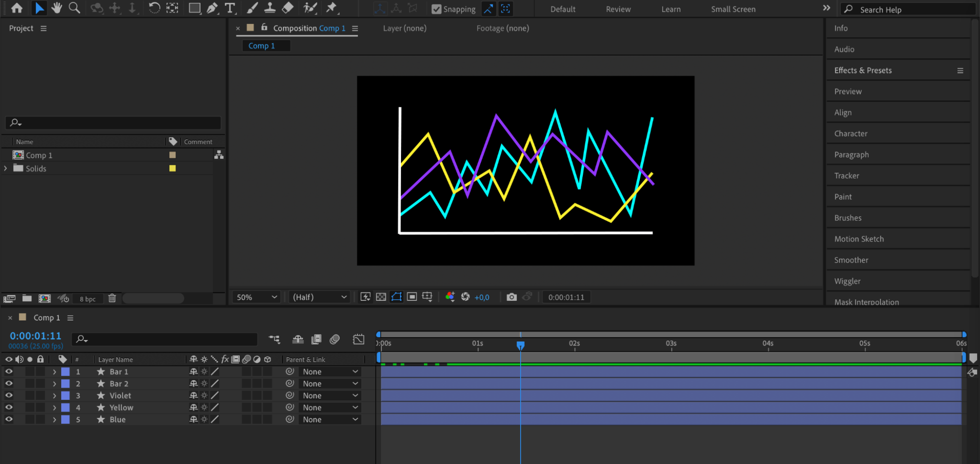This screenshot has width=980, height=464.
Task: Toggle the Snapping checkbox
Action: [436, 9]
